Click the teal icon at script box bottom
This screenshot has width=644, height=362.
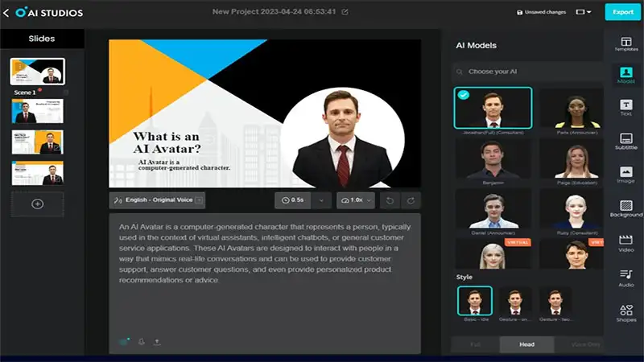124,341
